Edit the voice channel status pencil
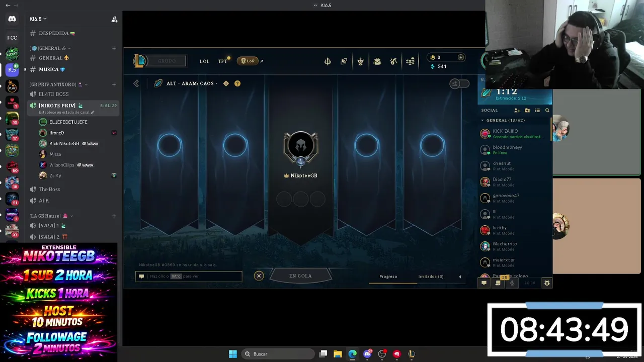This screenshot has width=644, height=362. point(93,112)
